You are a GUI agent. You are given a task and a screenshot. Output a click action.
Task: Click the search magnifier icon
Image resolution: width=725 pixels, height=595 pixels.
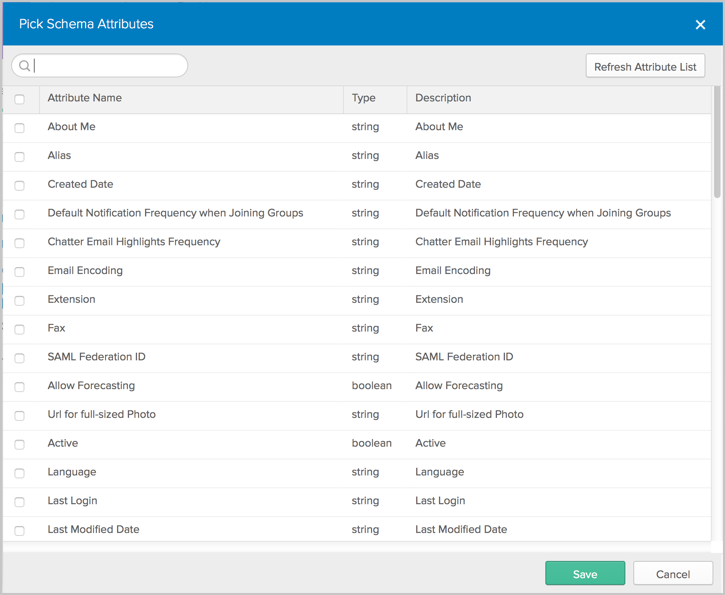25,66
